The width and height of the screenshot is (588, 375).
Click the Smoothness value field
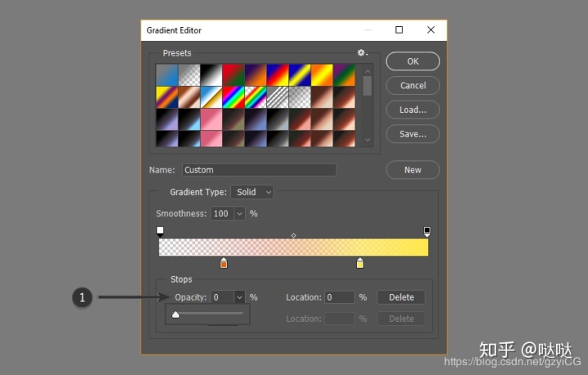(222, 214)
